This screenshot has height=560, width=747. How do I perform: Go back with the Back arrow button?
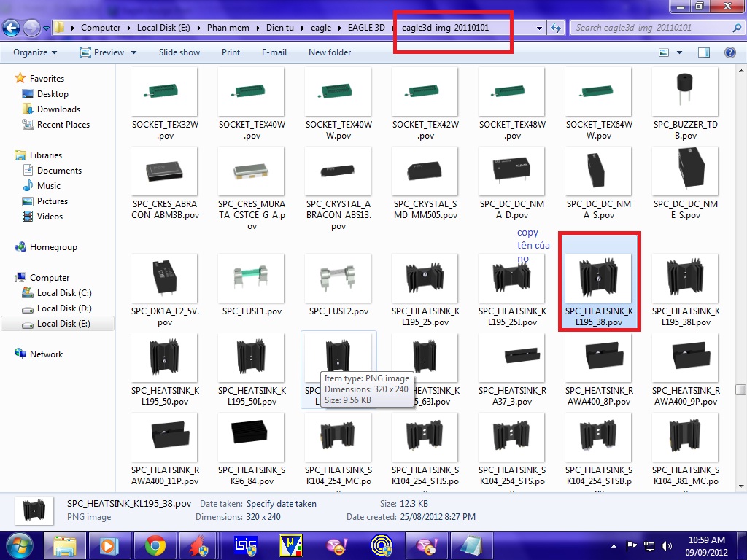pos(12,28)
